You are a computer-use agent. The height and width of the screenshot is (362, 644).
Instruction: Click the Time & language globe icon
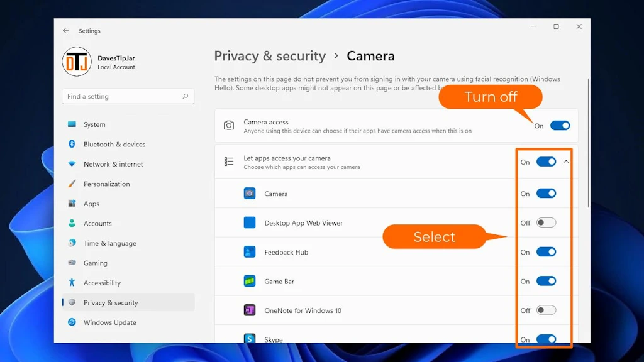pyautogui.click(x=72, y=243)
